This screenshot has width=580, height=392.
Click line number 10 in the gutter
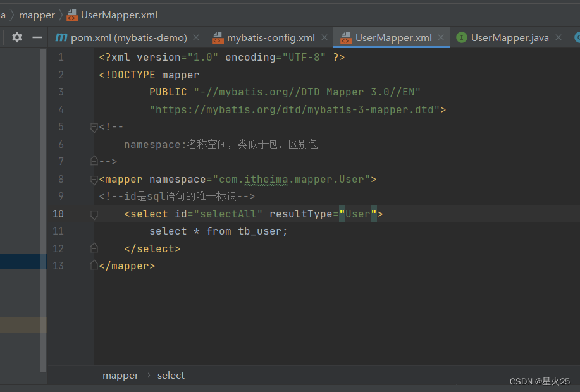[x=58, y=214]
